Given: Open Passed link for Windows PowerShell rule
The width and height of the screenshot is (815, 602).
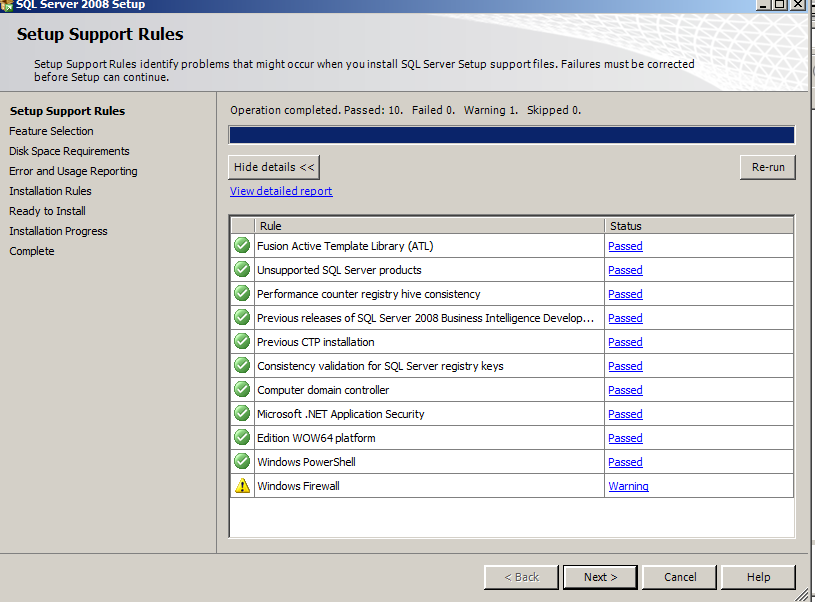Looking at the screenshot, I should click(x=625, y=462).
